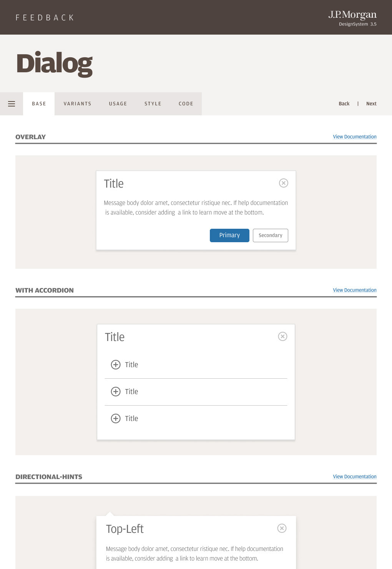Close the Overlay dialog with X icon

pos(284,183)
